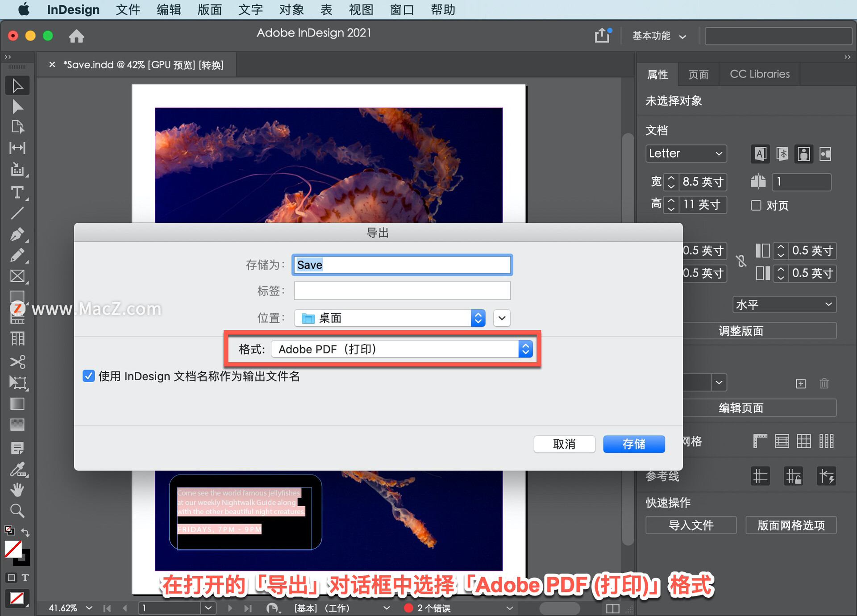Open the 版面 menu
Viewport: 857px width, 616px height.
pos(210,9)
